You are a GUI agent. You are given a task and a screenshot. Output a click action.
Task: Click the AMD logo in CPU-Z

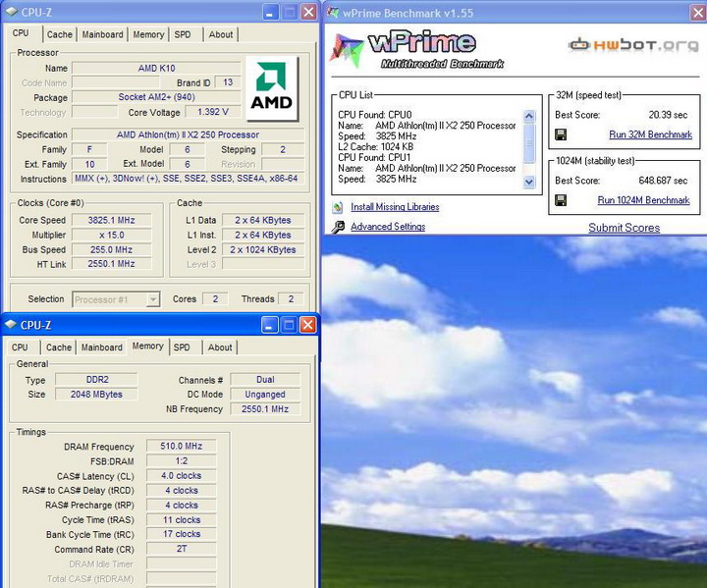coord(271,88)
